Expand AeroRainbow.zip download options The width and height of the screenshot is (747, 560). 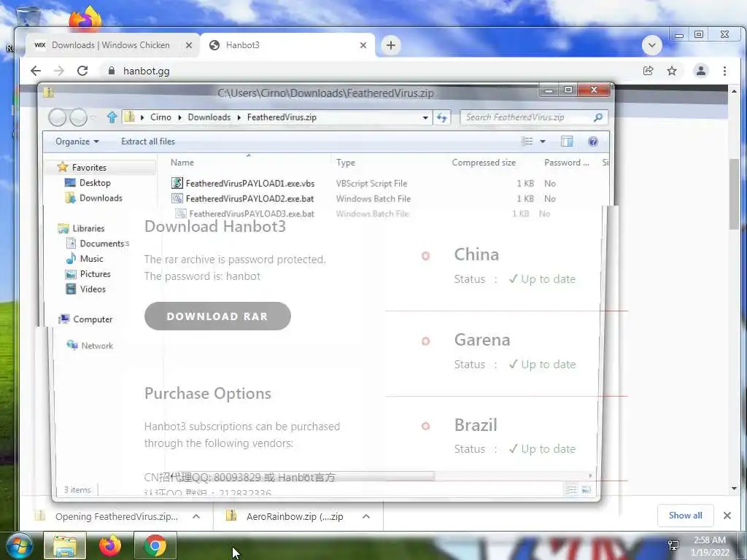click(x=366, y=516)
